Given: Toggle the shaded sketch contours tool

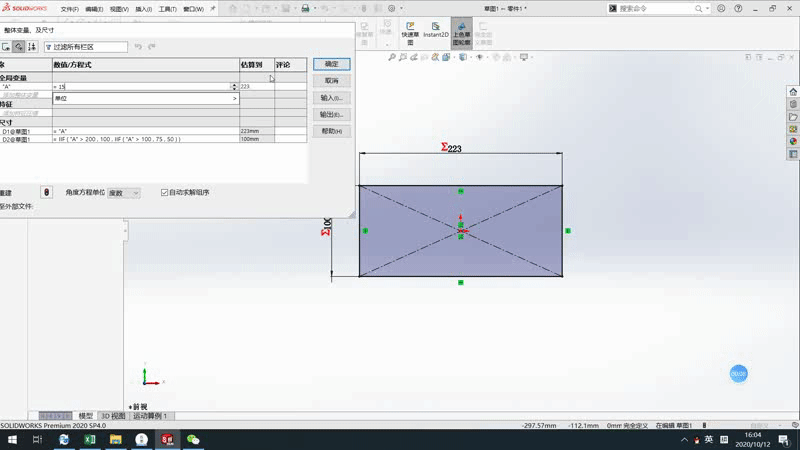Looking at the screenshot, I should click(462, 32).
